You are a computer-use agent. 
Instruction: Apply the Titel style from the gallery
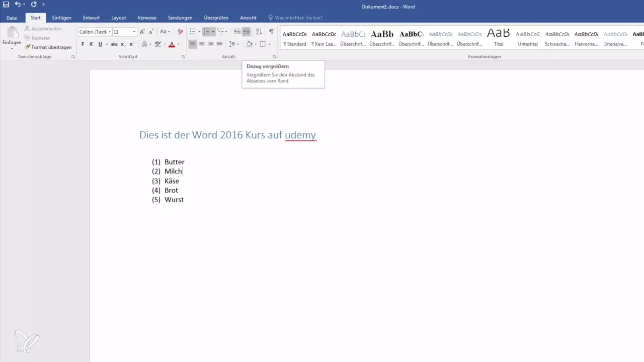(499, 38)
